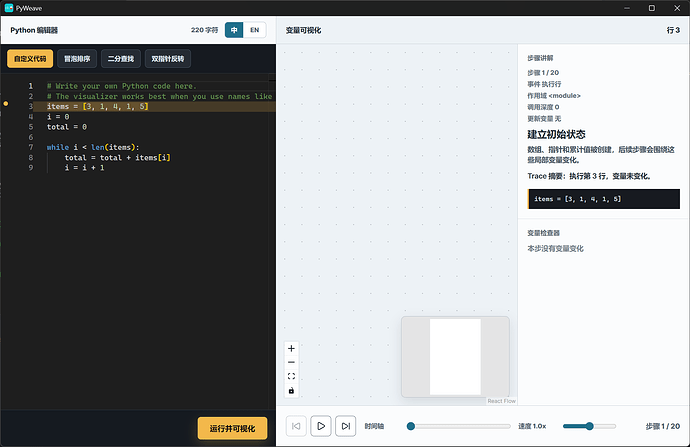Screen dimensions: 690x447
Task: Click the code snippet box in 步骤讲解
Action: click(x=603, y=199)
